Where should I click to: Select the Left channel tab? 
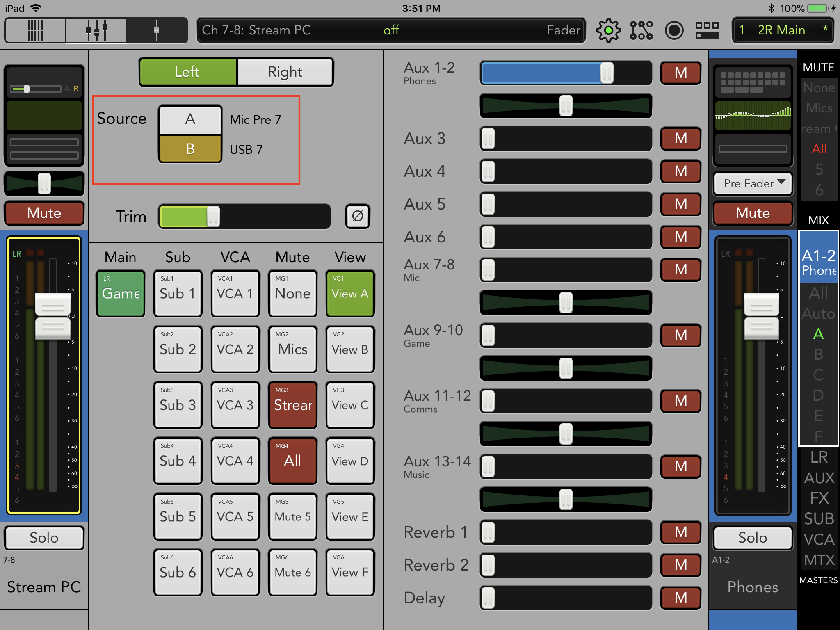tap(188, 72)
